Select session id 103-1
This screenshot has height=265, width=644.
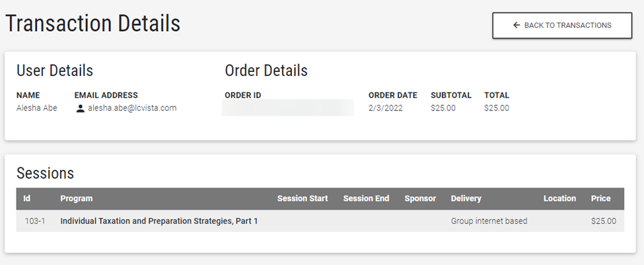pos(35,221)
